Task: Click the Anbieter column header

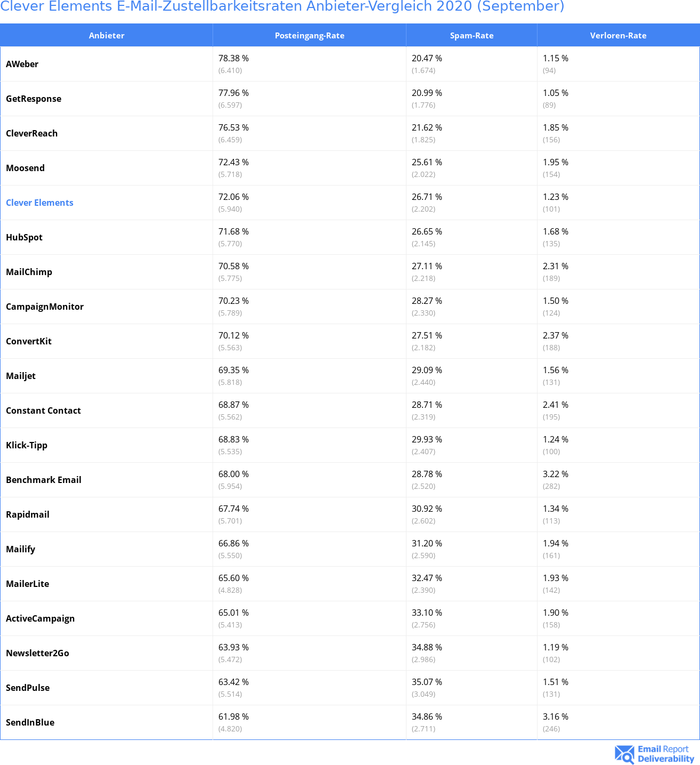Action: pyautogui.click(x=107, y=35)
